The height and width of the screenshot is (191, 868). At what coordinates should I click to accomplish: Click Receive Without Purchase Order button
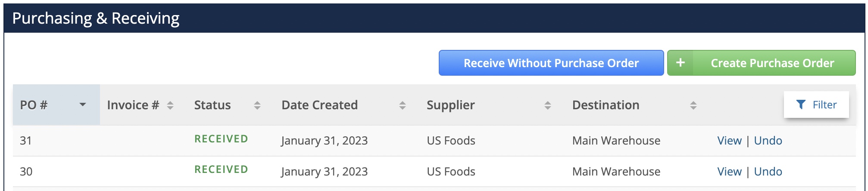click(x=551, y=63)
